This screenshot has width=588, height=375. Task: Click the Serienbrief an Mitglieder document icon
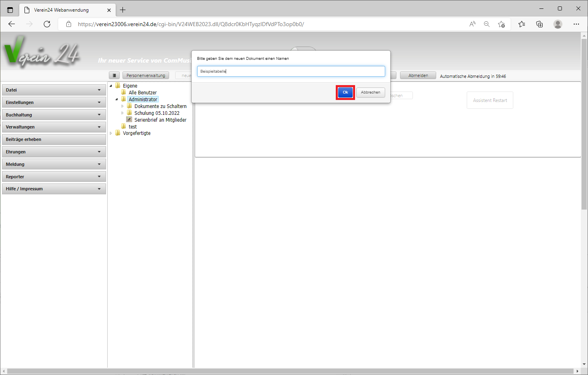(x=129, y=120)
